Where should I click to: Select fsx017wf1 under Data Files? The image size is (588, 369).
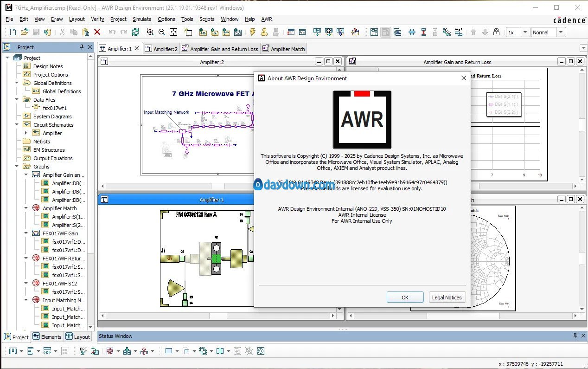(55, 108)
